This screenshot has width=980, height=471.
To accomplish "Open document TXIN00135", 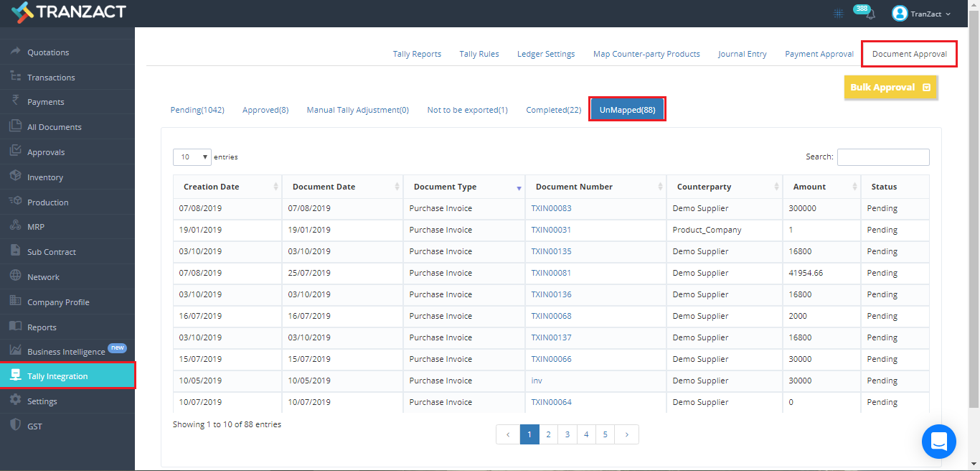I will point(551,251).
